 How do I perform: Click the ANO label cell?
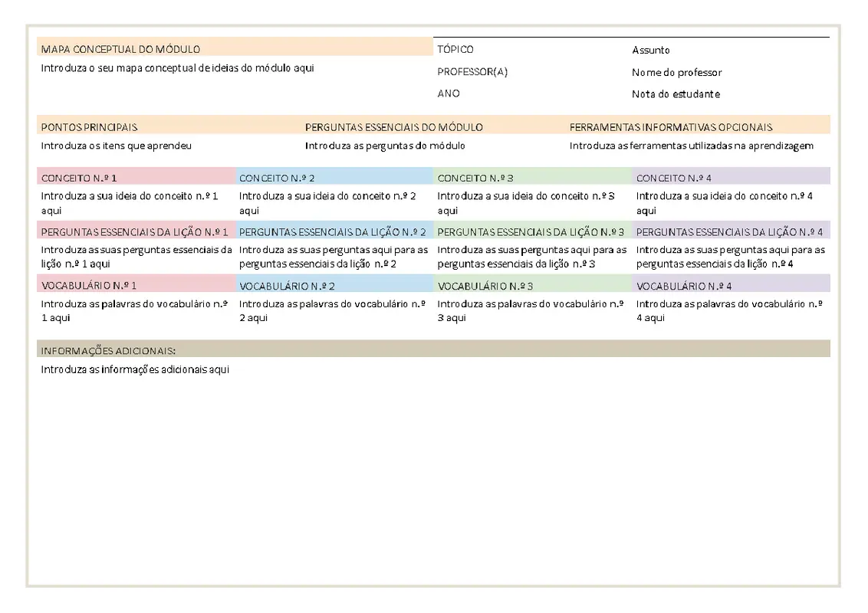[445, 93]
